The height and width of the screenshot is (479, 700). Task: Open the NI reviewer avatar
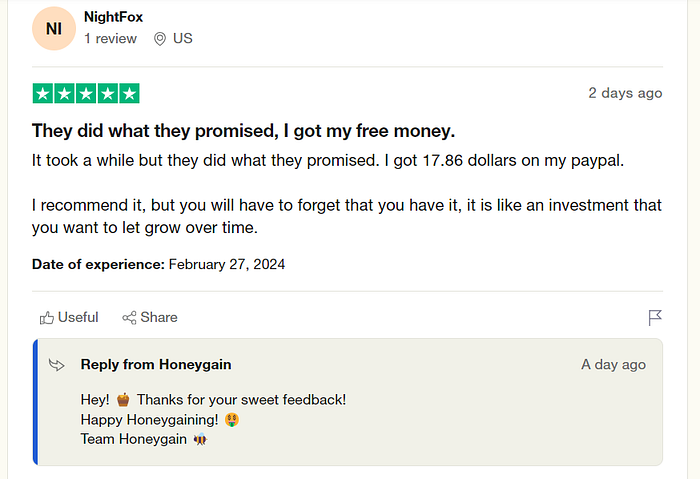tap(54, 29)
